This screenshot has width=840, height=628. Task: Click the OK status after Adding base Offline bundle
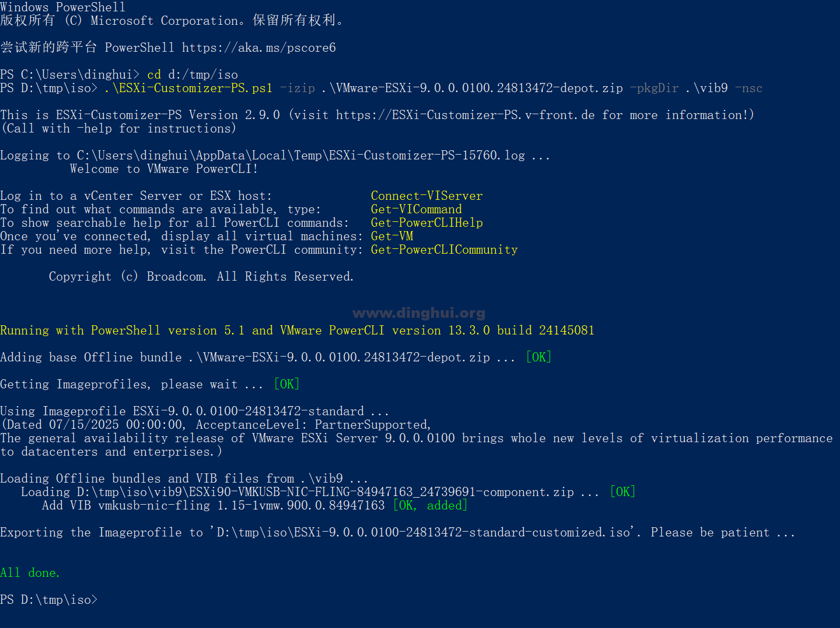coord(538,357)
